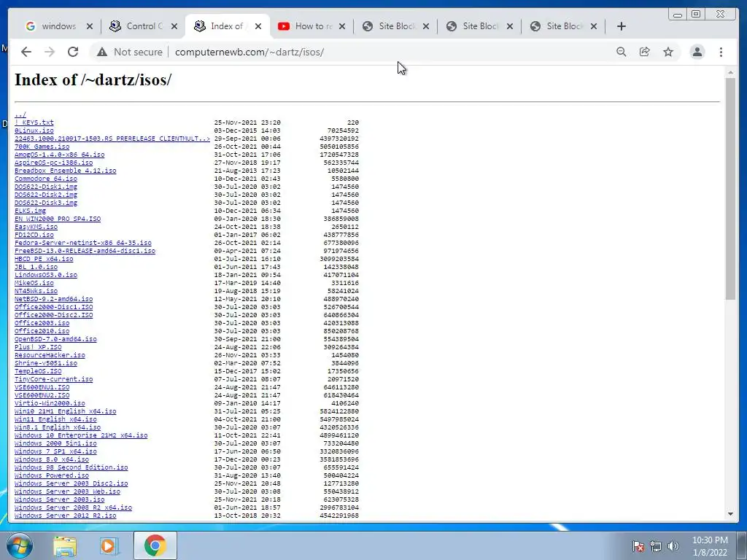Open Windows Explorer from the taskbar
The height and width of the screenshot is (560, 747).
(65, 545)
